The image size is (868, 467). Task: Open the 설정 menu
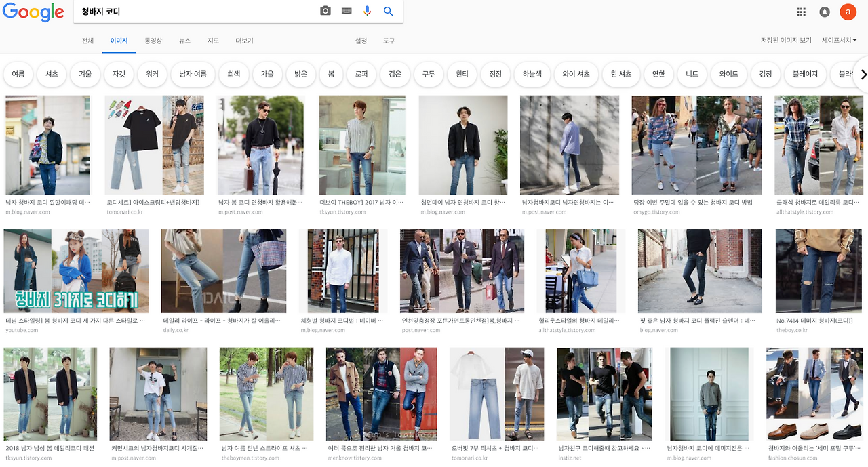(361, 41)
